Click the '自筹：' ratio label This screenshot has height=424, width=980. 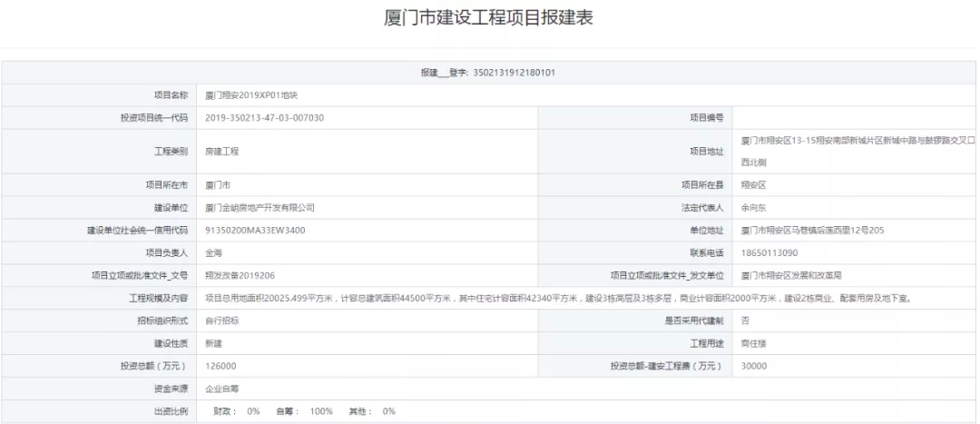point(289,411)
